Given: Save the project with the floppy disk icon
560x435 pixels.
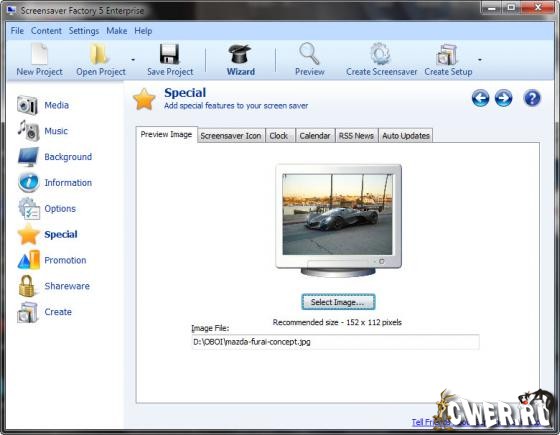Looking at the screenshot, I should pos(170,60).
